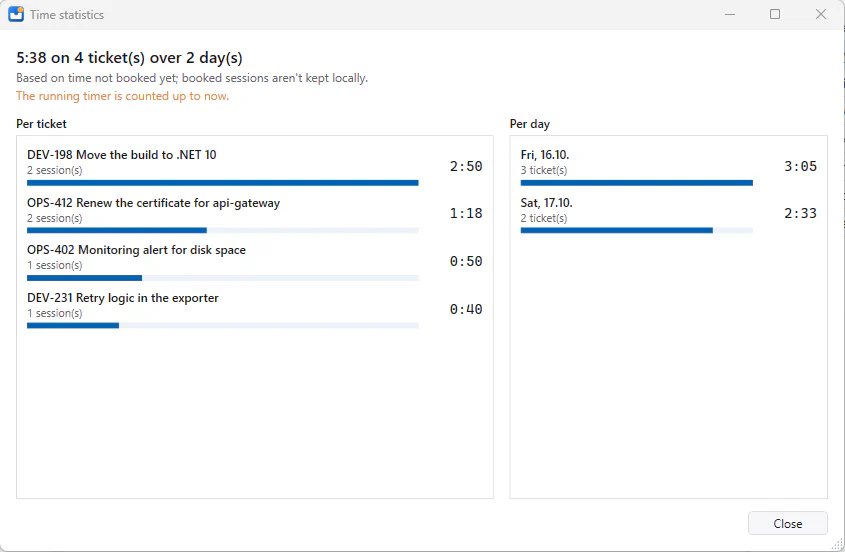Click the Per day heading
This screenshot has height=552, width=845.
(x=530, y=124)
